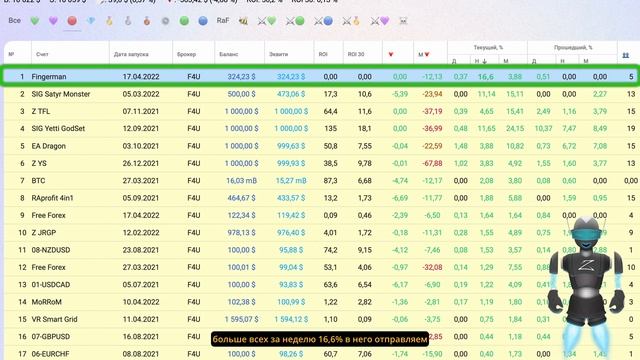
Task: Open the MoRRoM account
Action: coord(47,302)
